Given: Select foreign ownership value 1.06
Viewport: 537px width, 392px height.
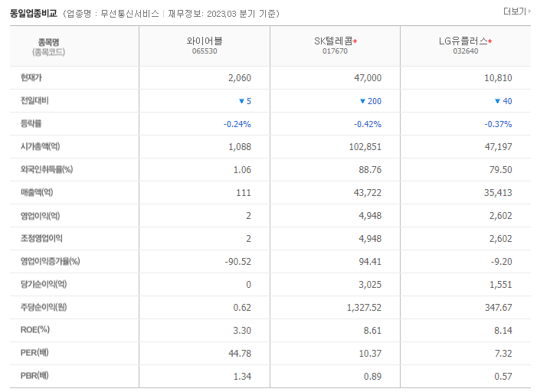Looking at the screenshot, I should [242, 170].
